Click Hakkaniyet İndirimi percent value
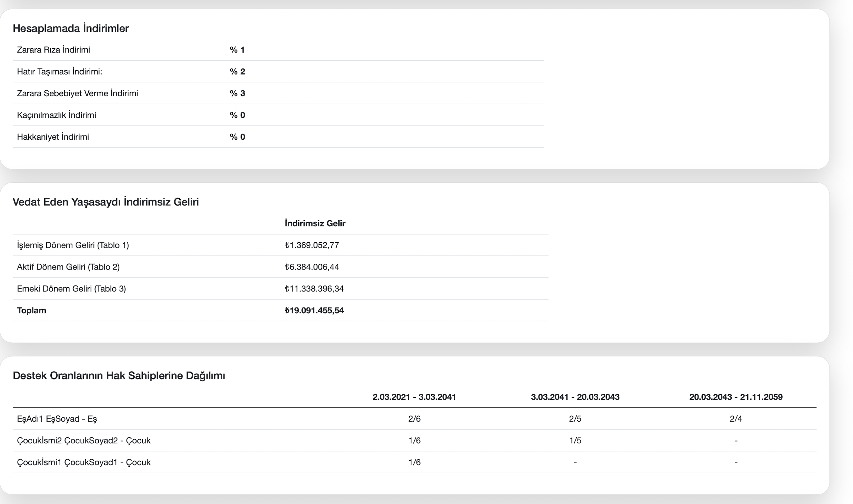The height and width of the screenshot is (504, 853). coord(237,137)
